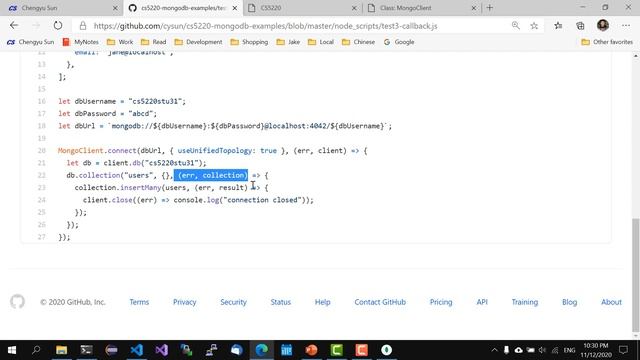640x360 pixels.
Task: Open the MongoDB Compass leaf icon on the taskbar
Action: (x=387, y=350)
